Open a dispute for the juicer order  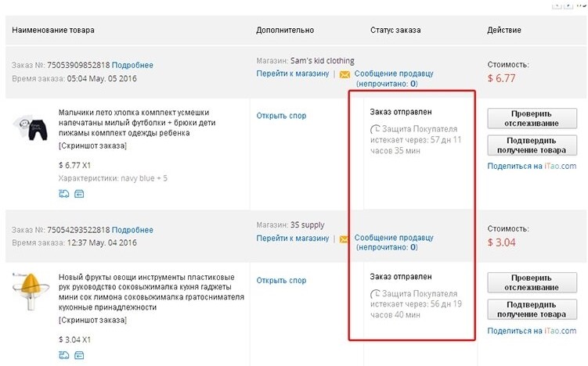coord(281,281)
